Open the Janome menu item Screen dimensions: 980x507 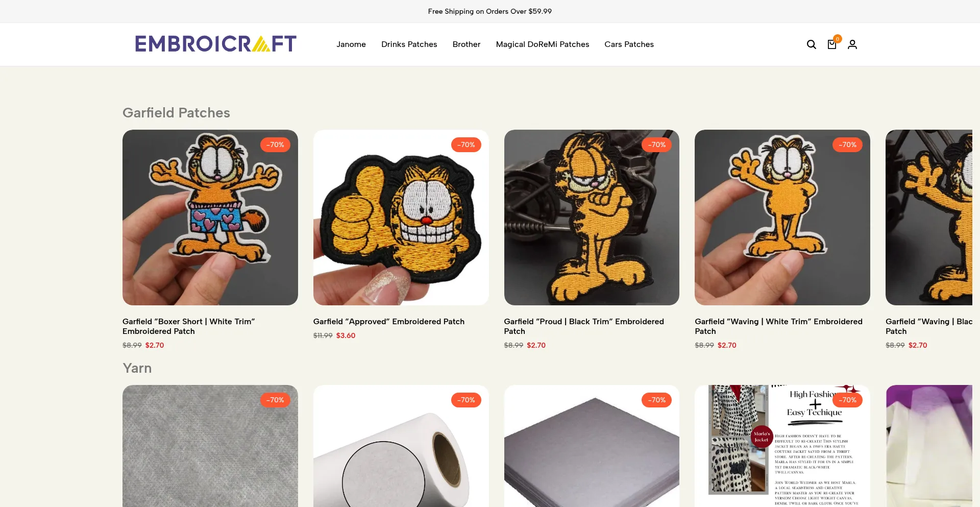351,44
